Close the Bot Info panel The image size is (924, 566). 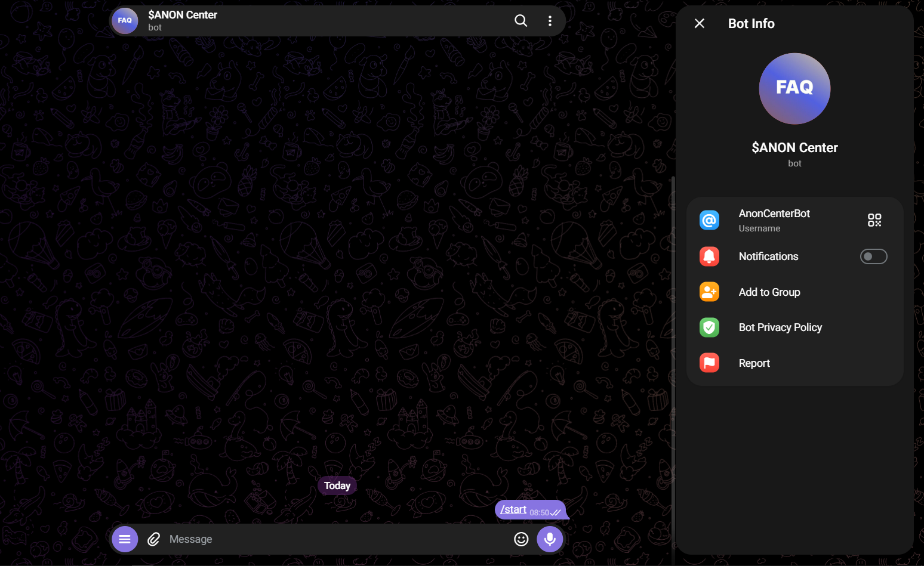(700, 23)
